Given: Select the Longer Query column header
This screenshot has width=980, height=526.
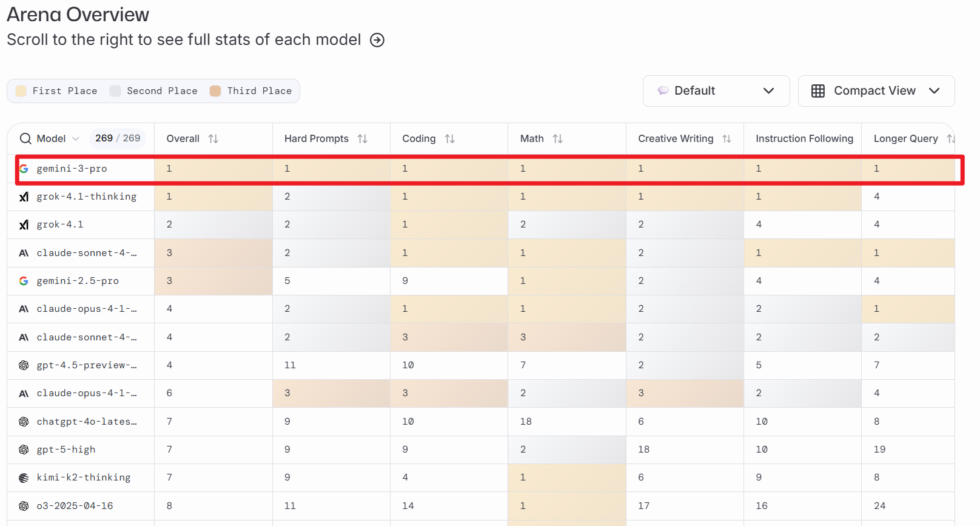Looking at the screenshot, I should [905, 139].
